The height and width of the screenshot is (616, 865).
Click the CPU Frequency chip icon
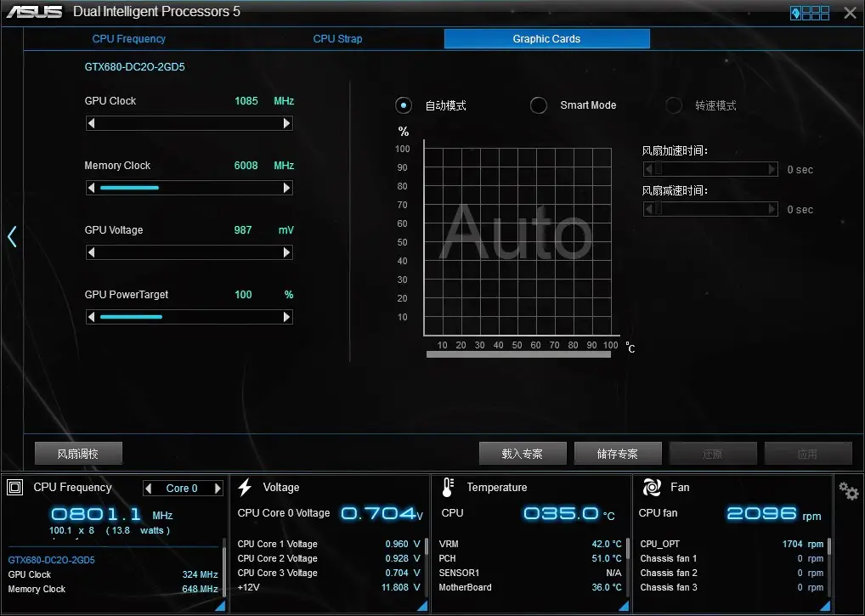tap(15, 488)
